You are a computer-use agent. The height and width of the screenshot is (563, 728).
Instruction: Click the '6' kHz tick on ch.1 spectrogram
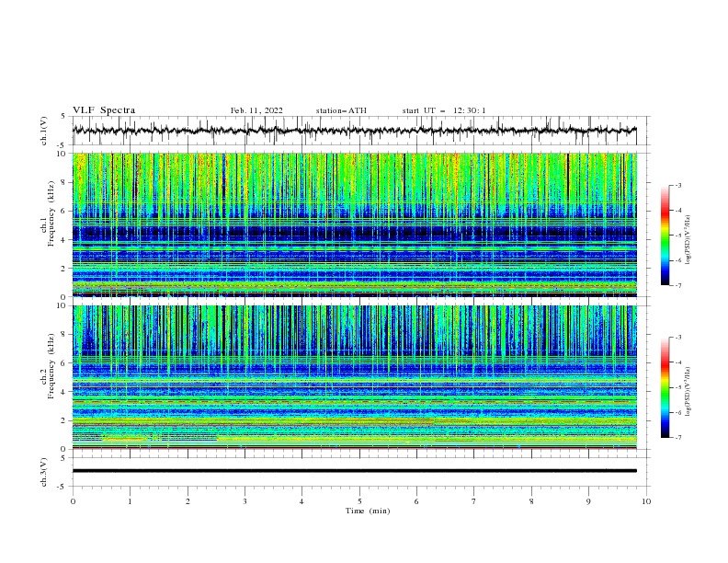pos(64,211)
